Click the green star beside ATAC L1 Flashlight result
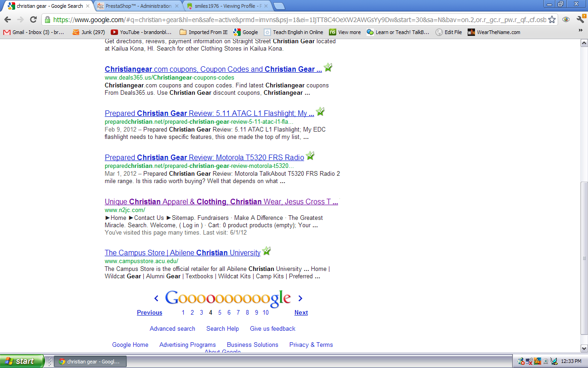This screenshot has width=588, height=368. point(320,112)
